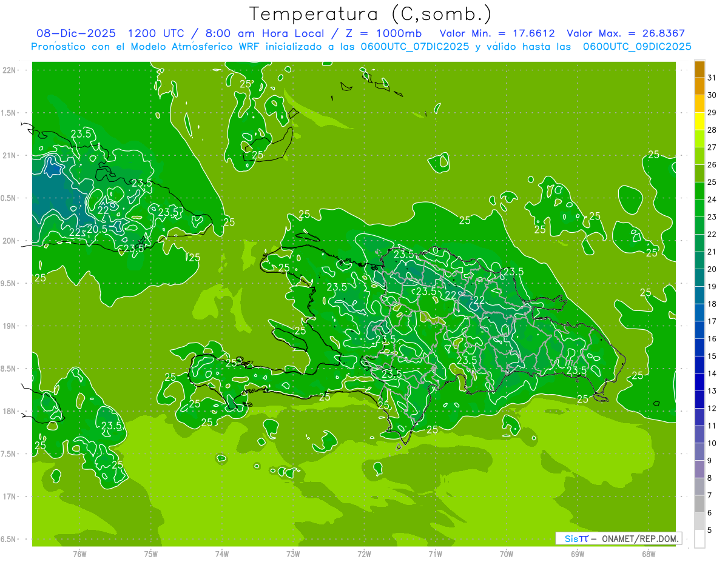728x562 pixels.
Task: Click the "76W" longitude axis label
Action: click(79, 554)
